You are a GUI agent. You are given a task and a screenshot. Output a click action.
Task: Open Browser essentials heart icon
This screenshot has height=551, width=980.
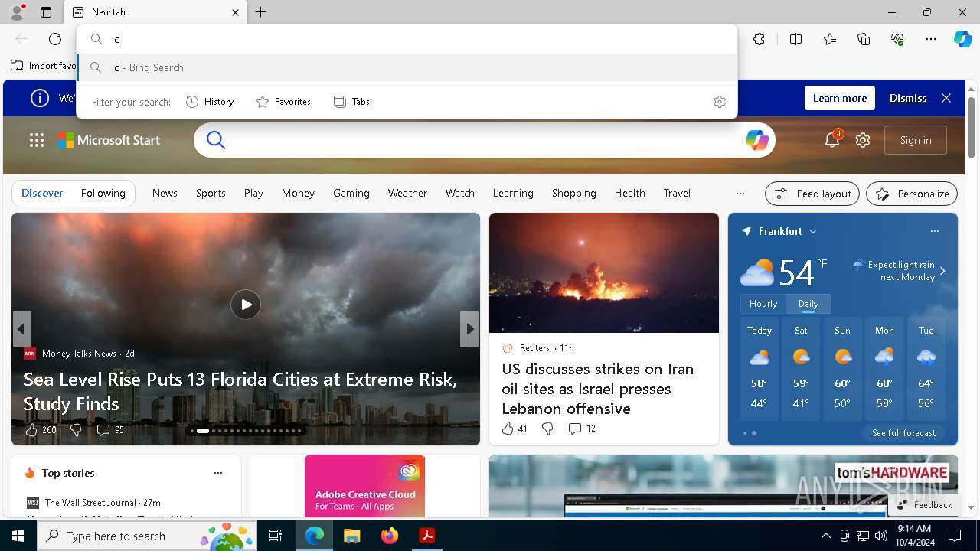pyautogui.click(x=897, y=39)
